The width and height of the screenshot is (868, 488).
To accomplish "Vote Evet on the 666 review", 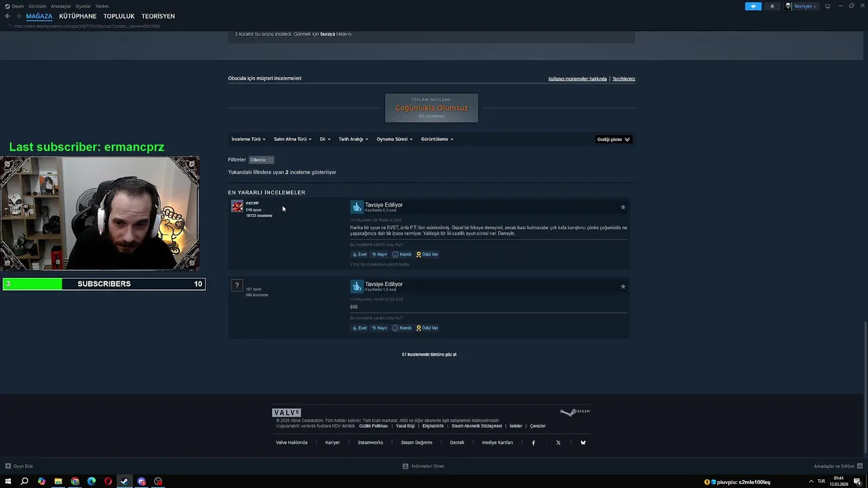I will (359, 328).
